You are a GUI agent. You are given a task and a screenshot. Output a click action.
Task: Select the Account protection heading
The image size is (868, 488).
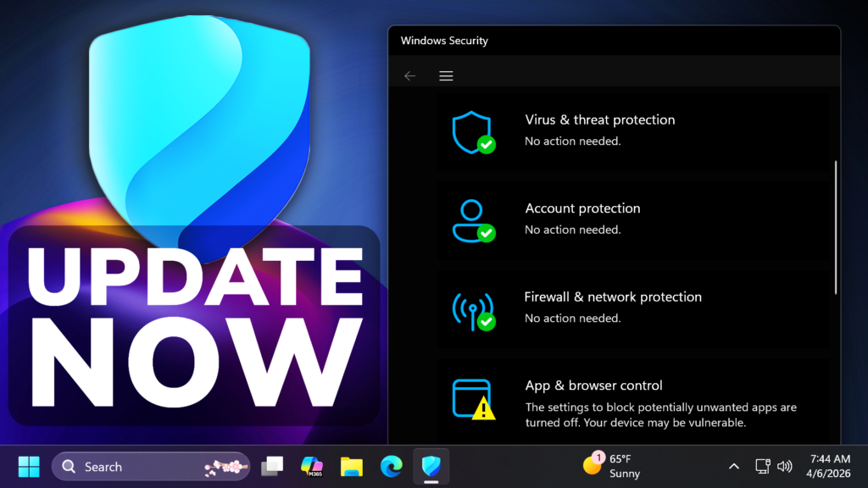click(x=582, y=208)
